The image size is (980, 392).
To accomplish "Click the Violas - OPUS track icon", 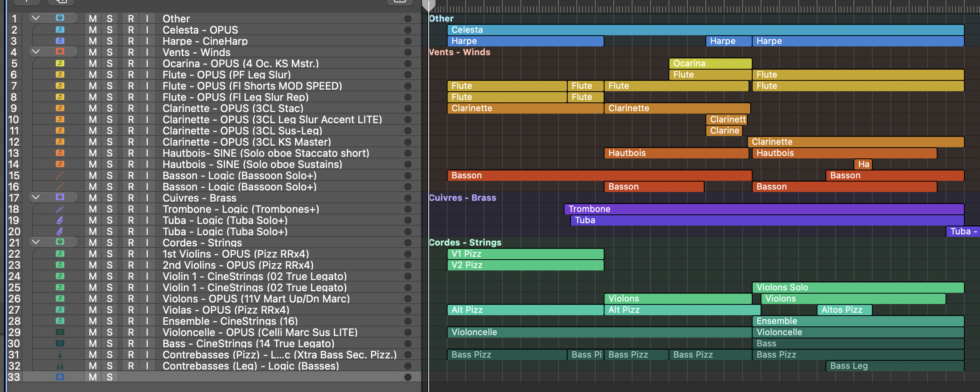I will [x=60, y=310].
